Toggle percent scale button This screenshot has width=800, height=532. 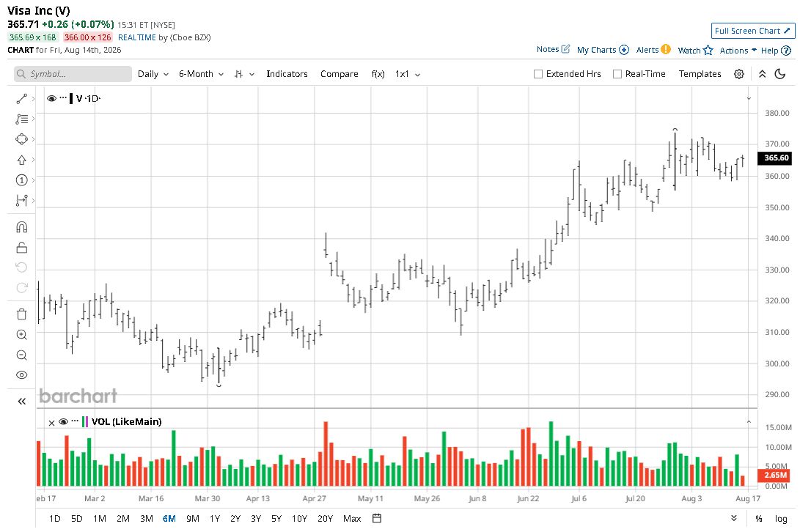tap(759, 518)
